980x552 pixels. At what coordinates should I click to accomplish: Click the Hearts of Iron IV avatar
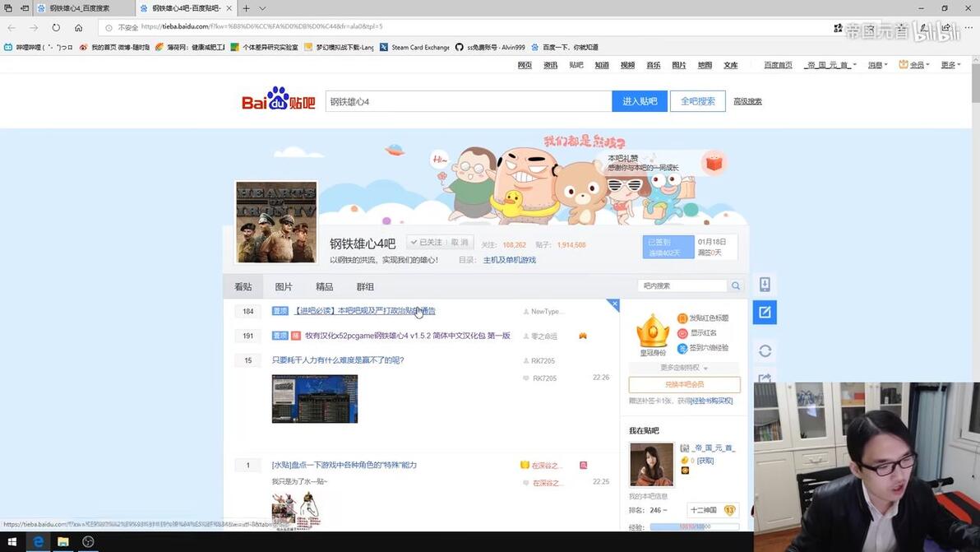click(276, 222)
